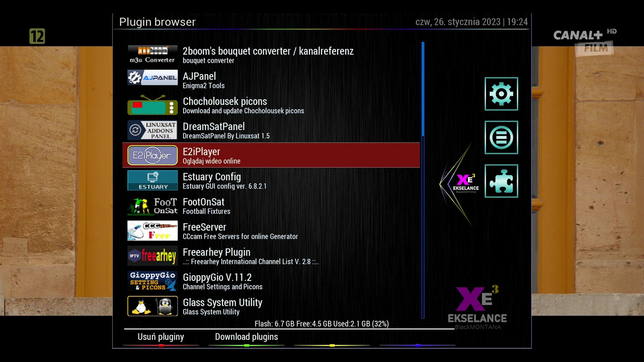Click the Canal+ HD Film channel logo
Image resolution: width=644 pixels, height=362 pixels.
[585, 41]
